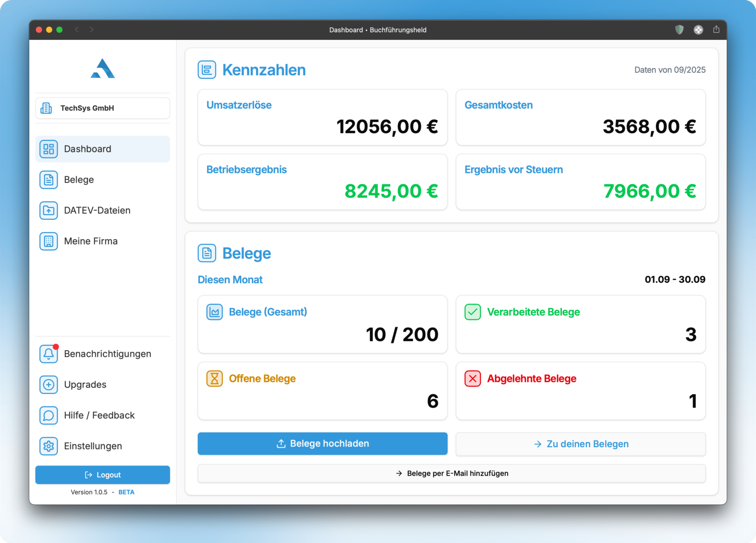Click the extensions icon in the title bar
The height and width of the screenshot is (543, 756).
[x=698, y=30]
